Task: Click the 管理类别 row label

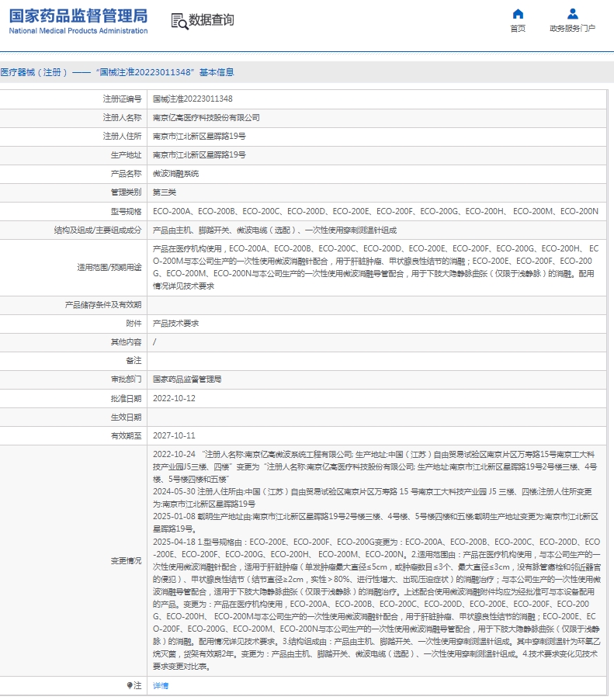Action: (x=126, y=192)
